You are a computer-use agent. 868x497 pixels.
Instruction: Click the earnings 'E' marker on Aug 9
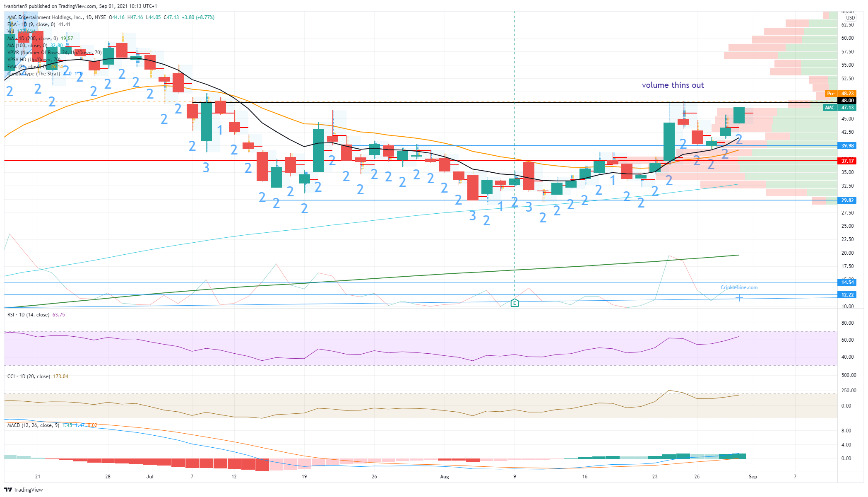coord(515,303)
